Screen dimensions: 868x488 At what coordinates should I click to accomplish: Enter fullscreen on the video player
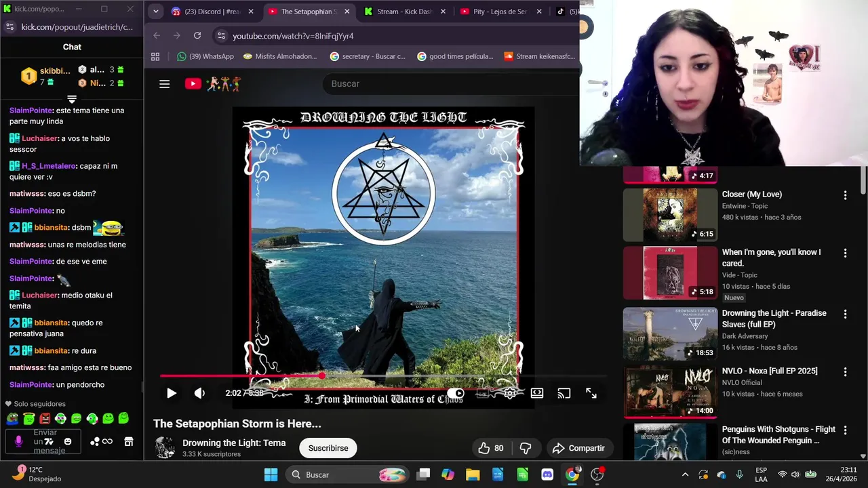pyautogui.click(x=591, y=393)
